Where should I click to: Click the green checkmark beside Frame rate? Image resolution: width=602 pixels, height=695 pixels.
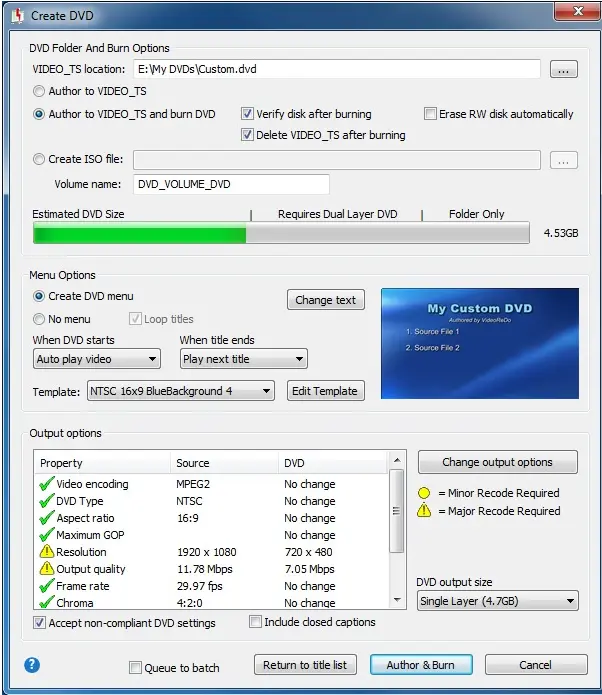(45, 586)
